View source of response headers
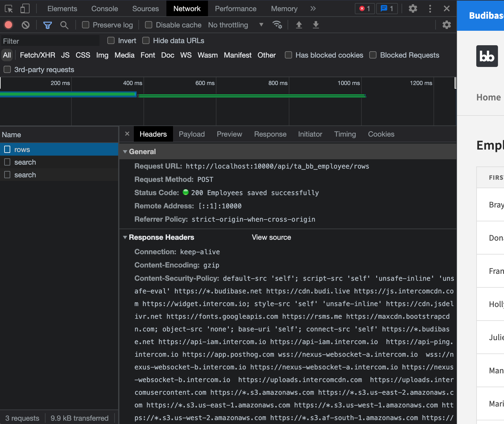504x424 pixels. tap(271, 237)
